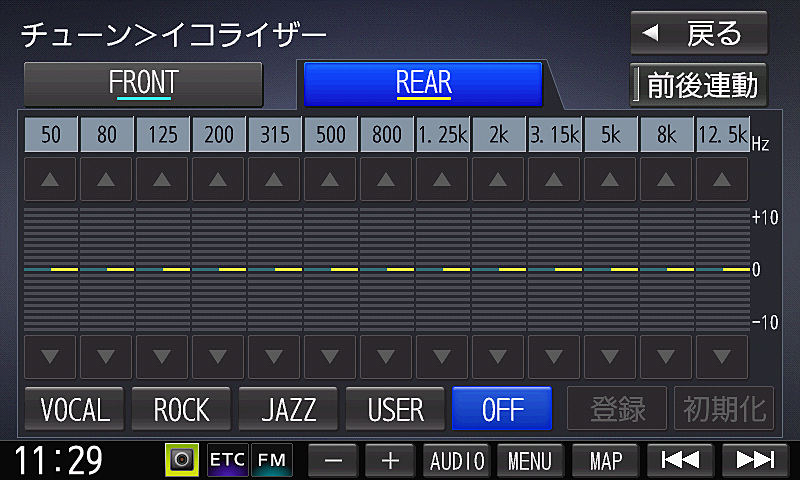
Task: Switch to the MAP screen
Action: pos(606,461)
